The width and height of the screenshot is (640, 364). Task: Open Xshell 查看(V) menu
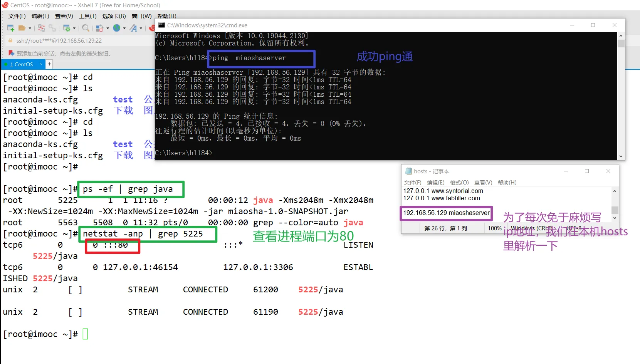coord(64,16)
